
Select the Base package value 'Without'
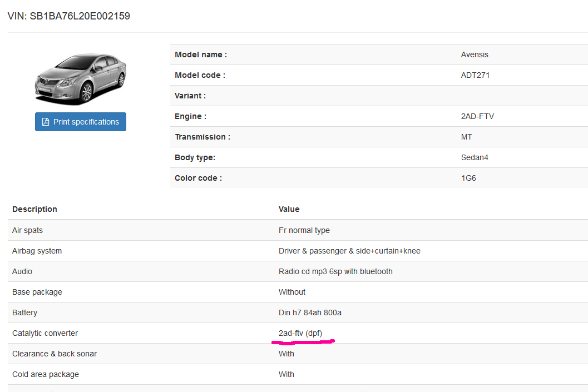click(x=291, y=292)
